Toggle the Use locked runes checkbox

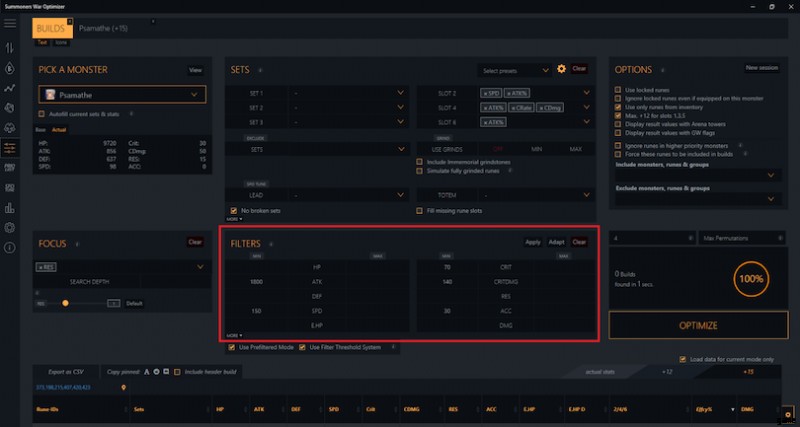pyautogui.click(x=617, y=89)
